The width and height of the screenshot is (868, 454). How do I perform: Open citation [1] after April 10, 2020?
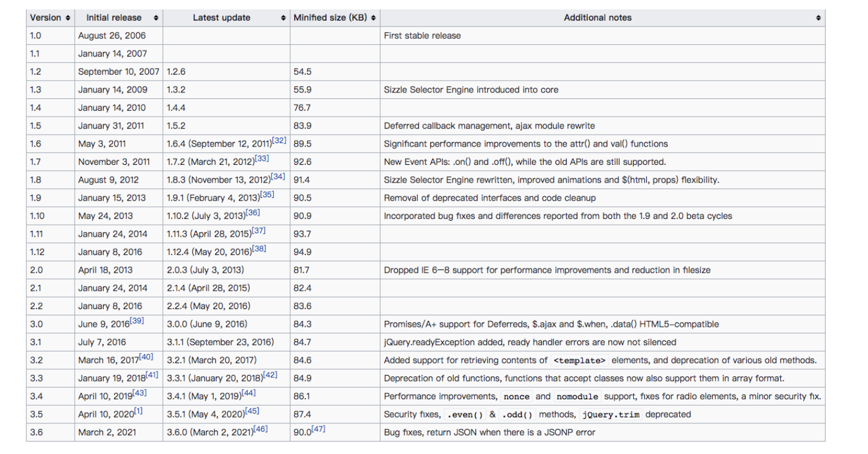138,412
